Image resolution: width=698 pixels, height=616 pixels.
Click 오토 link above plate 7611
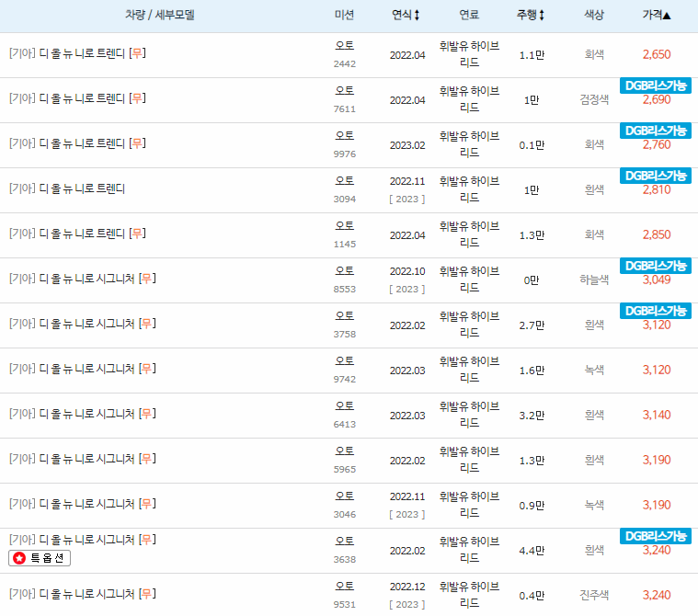click(x=345, y=90)
